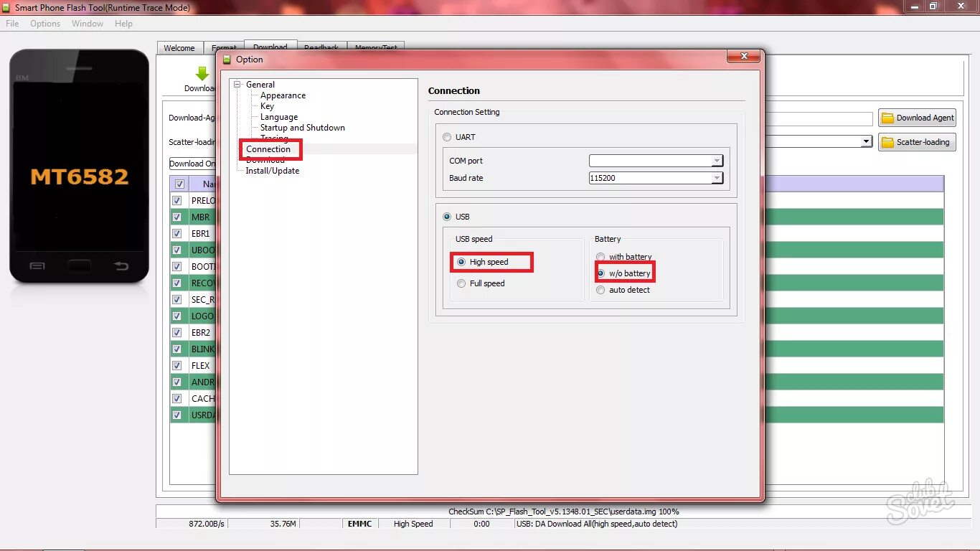Minimize the Flash Tool window
The height and width of the screenshot is (551, 980).
click(x=914, y=6)
